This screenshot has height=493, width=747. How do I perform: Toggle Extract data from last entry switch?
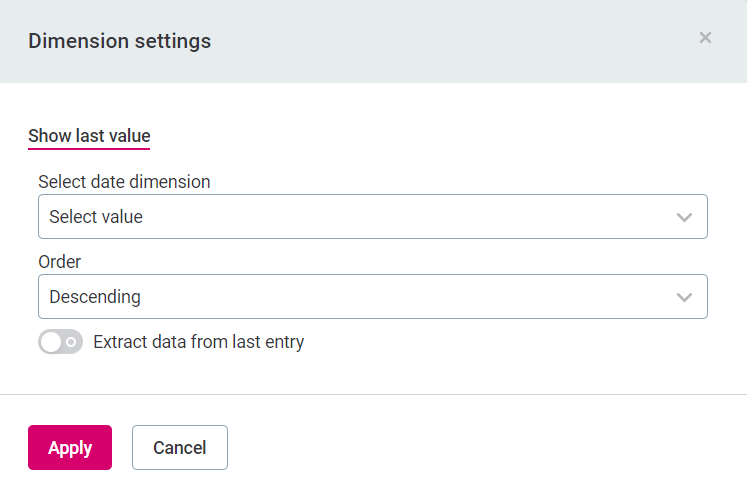60,342
